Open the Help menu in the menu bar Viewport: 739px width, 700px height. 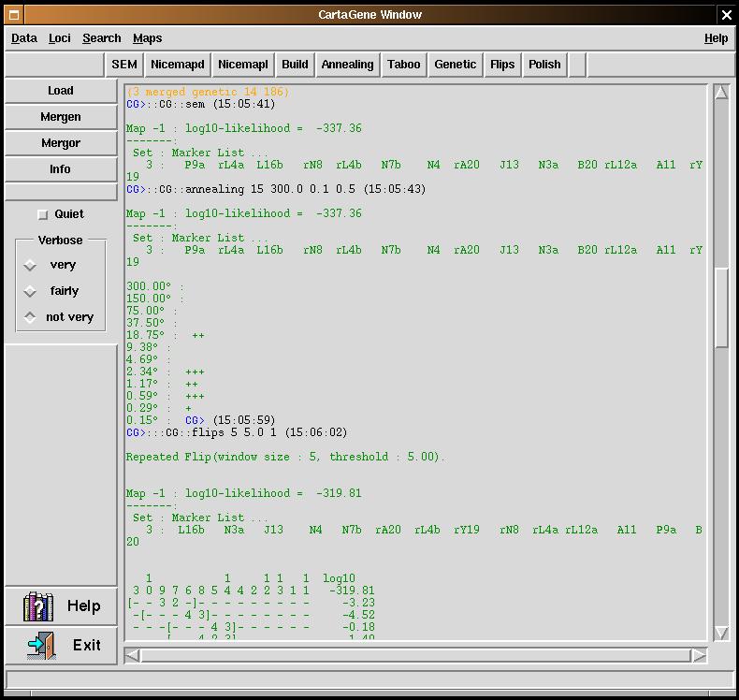[x=716, y=38]
